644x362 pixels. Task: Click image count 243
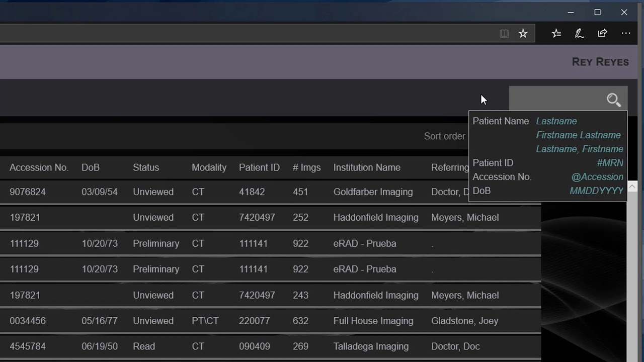[300, 295]
